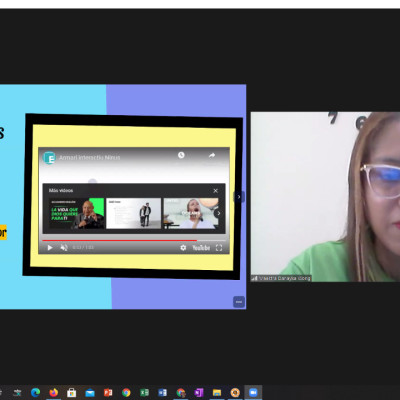
Task: Click the YouTube logo in the player
Action: [x=201, y=248]
